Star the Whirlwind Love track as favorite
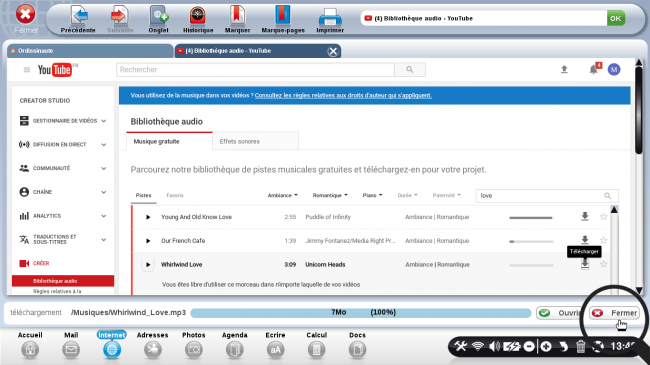650x365 pixels. 604,264
